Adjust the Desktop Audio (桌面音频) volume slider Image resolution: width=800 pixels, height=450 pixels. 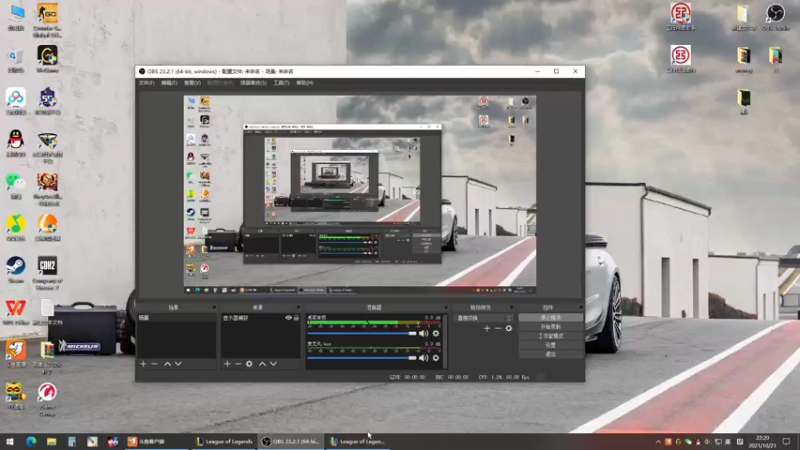(362, 333)
